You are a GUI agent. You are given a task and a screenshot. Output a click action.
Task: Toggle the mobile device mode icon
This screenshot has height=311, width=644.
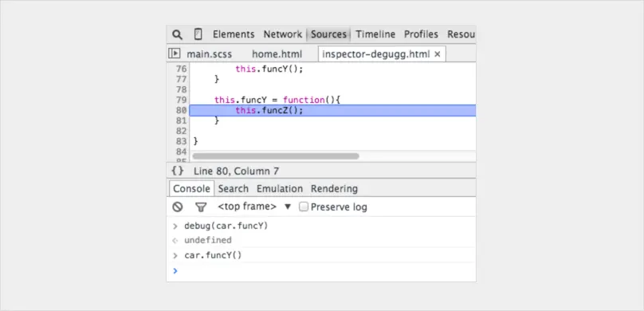point(198,34)
